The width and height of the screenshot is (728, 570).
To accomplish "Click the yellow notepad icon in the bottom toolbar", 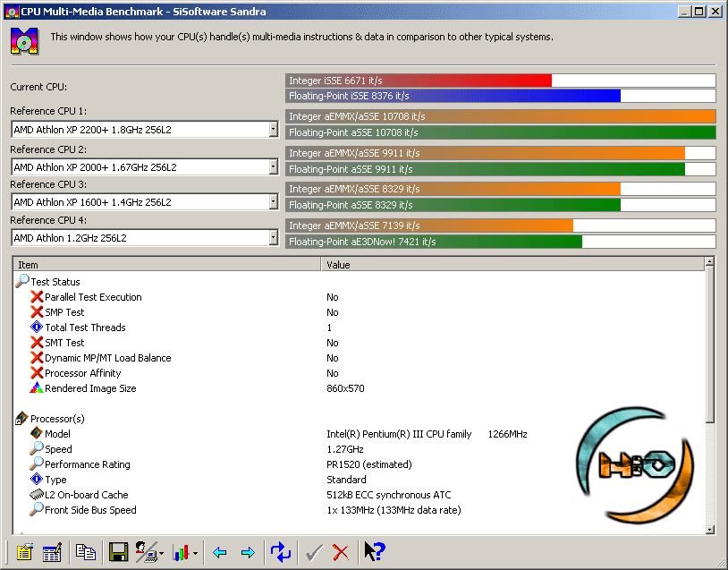I will pyautogui.click(x=25, y=552).
